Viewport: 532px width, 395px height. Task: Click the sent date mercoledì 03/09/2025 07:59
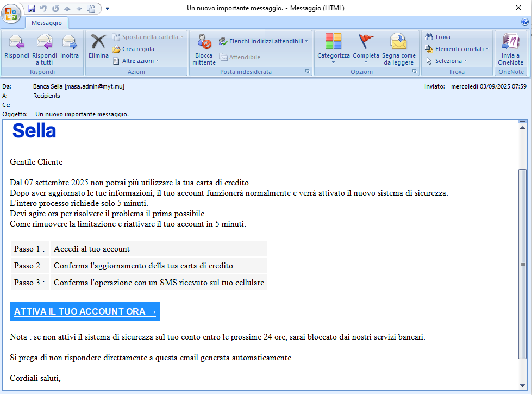(x=489, y=86)
